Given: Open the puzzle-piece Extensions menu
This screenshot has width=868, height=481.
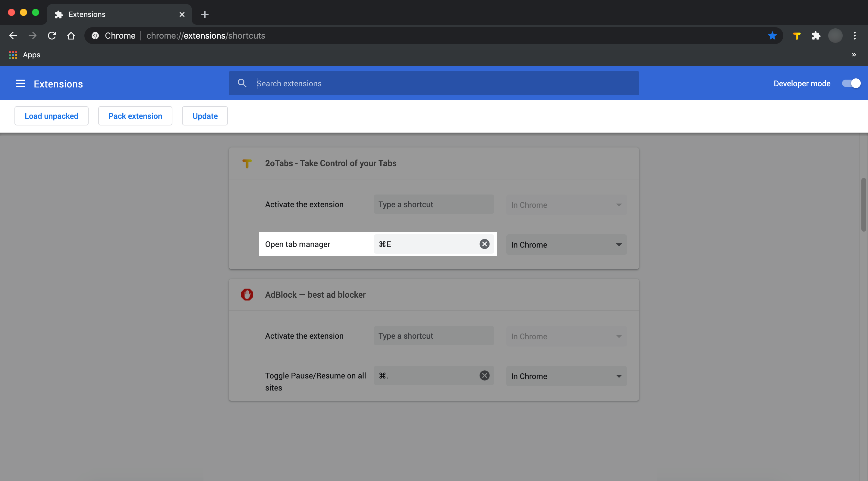Looking at the screenshot, I should [816, 36].
